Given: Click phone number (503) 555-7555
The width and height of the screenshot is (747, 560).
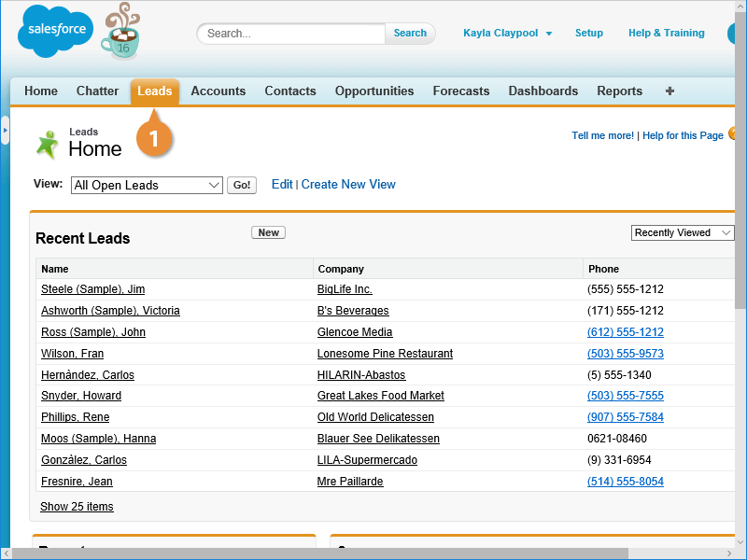Looking at the screenshot, I should 626,396.
